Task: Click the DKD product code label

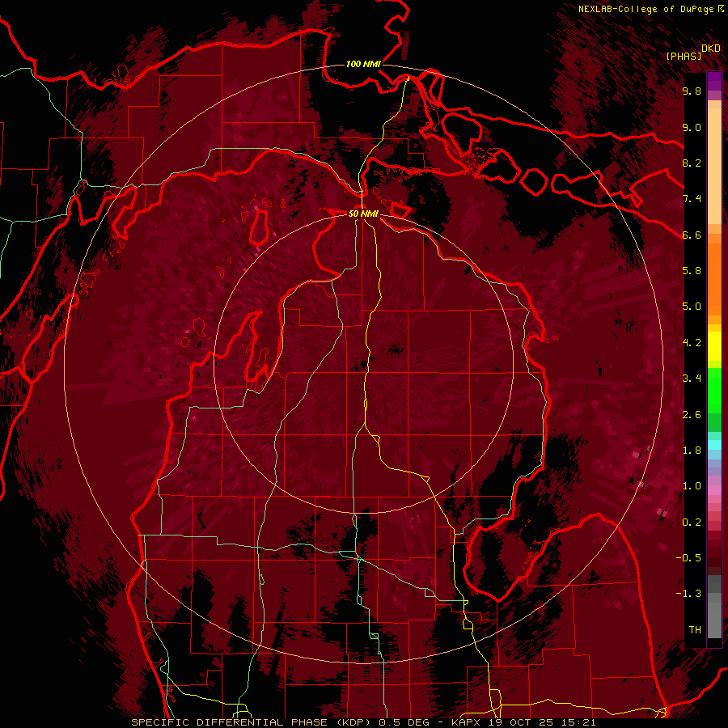Action: (x=711, y=49)
